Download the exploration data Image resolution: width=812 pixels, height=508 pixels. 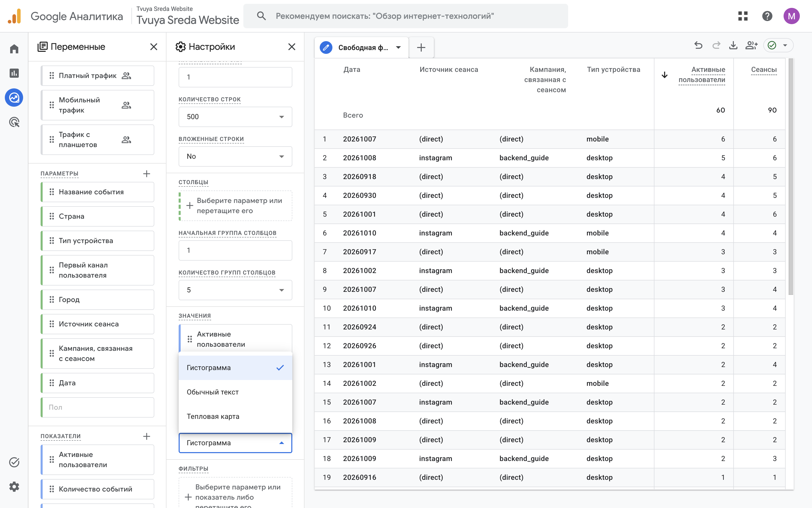[x=734, y=45]
